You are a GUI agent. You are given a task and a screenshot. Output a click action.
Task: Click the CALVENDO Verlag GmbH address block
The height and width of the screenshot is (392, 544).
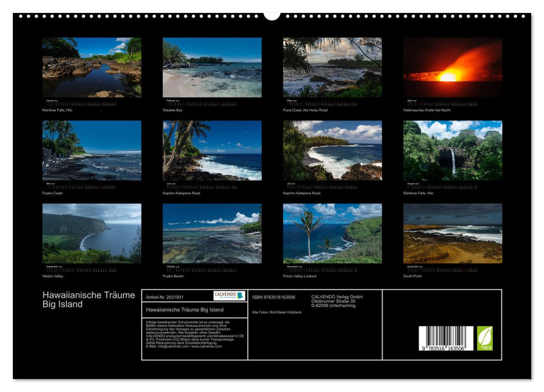[336, 302]
